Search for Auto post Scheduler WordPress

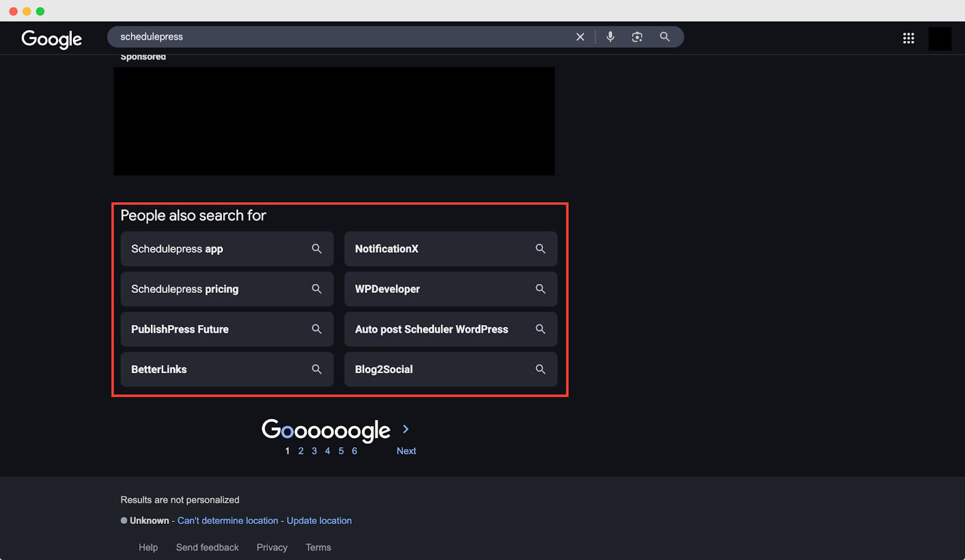[x=451, y=329]
